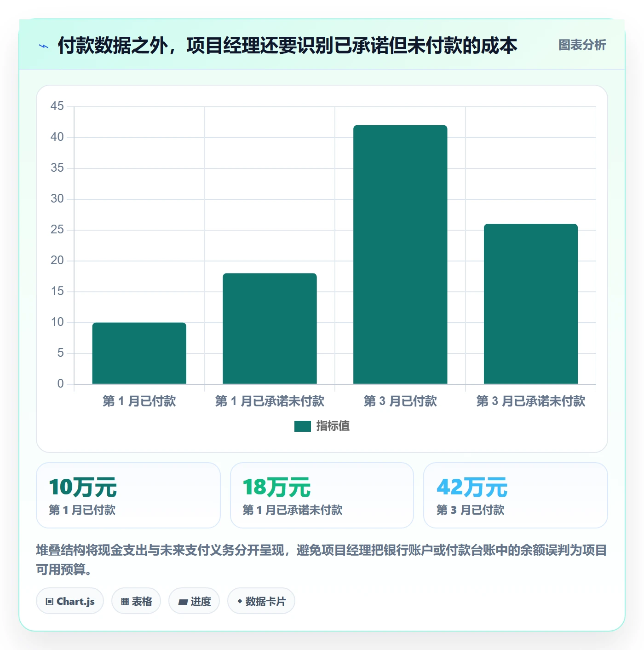
Task: Click the 第 1 月已付款 chart bar
Action: pyautogui.click(x=139, y=353)
